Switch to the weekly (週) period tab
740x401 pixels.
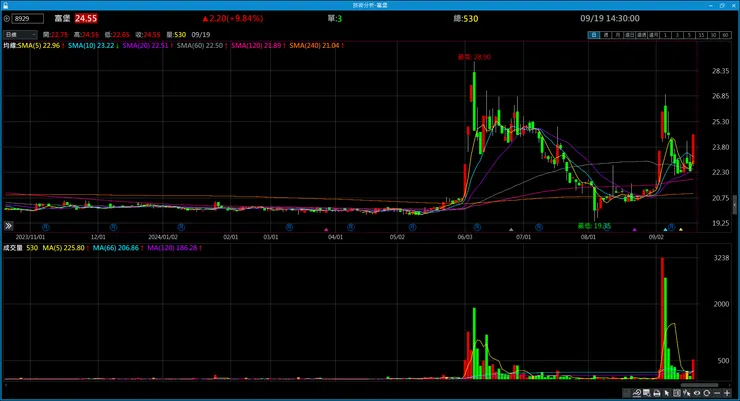coord(606,35)
